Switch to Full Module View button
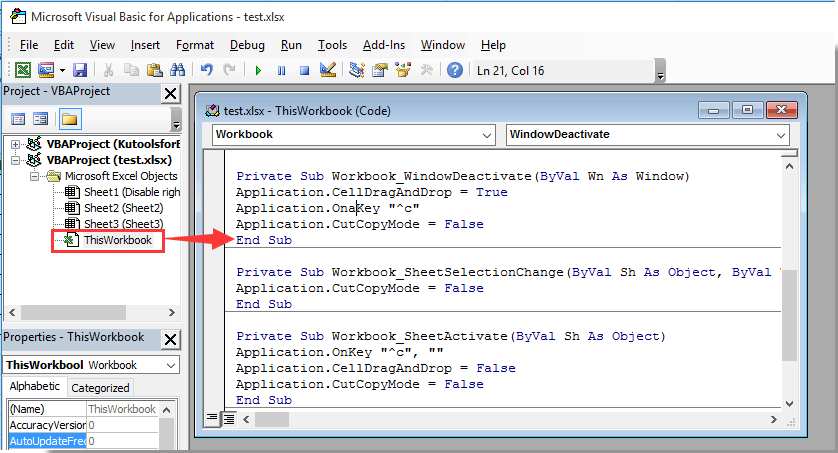Screen dimensions: 838x453 click(x=228, y=419)
